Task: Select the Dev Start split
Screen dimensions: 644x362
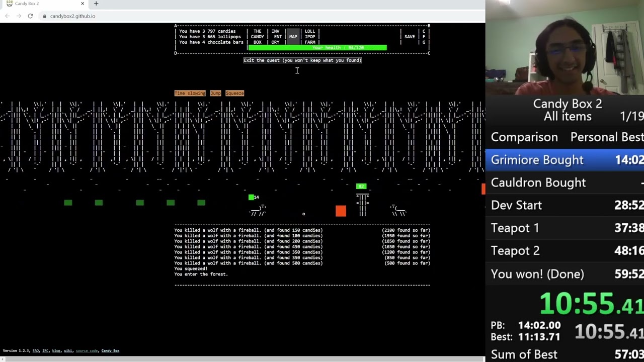Action: pos(565,205)
